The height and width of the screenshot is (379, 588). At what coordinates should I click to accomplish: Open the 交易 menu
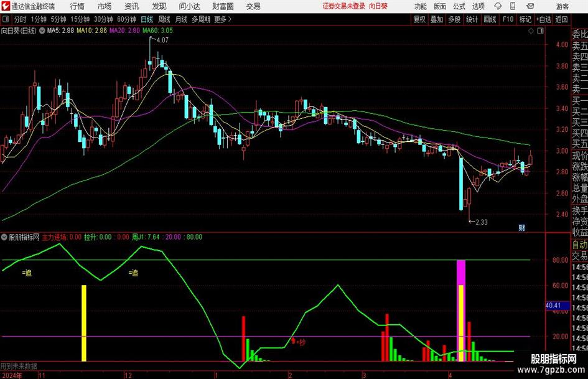click(x=253, y=6)
